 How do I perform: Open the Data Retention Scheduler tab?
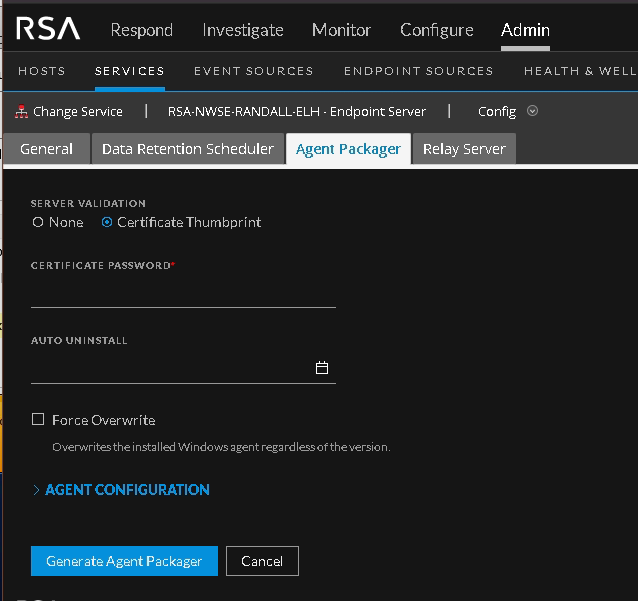(x=187, y=149)
